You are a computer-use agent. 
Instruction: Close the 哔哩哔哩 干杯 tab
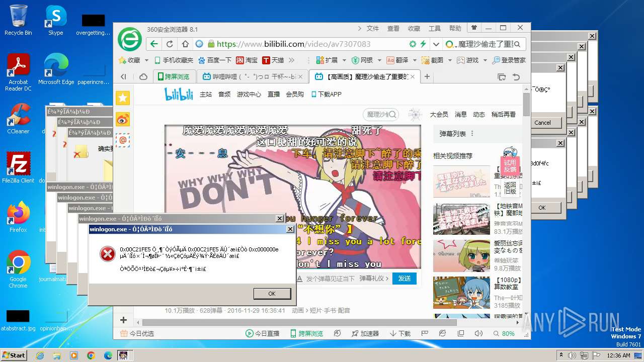click(301, 77)
